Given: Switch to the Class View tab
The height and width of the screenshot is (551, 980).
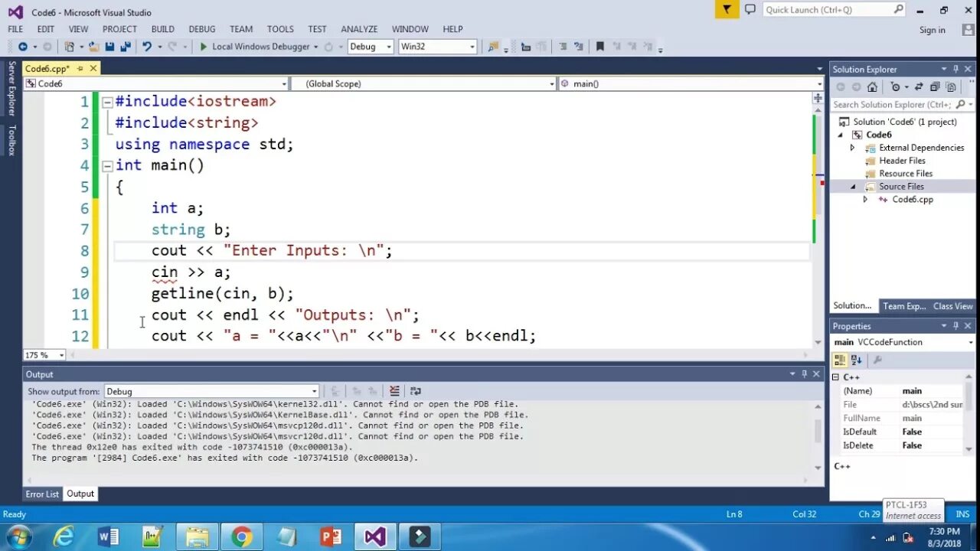Looking at the screenshot, I should pos(953,306).
